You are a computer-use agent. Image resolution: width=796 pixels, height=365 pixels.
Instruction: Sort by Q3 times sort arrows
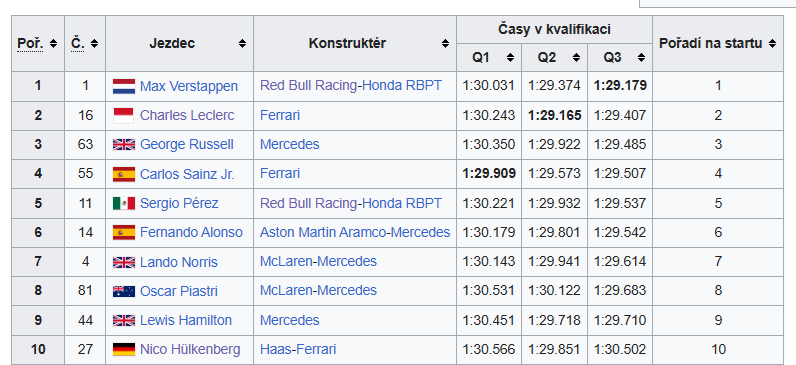click(642, 58)
